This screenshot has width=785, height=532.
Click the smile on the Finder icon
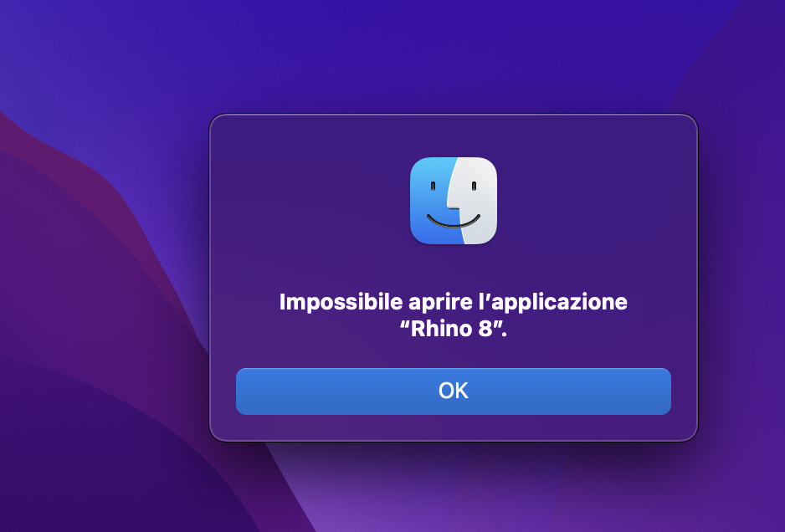(454, 221)
